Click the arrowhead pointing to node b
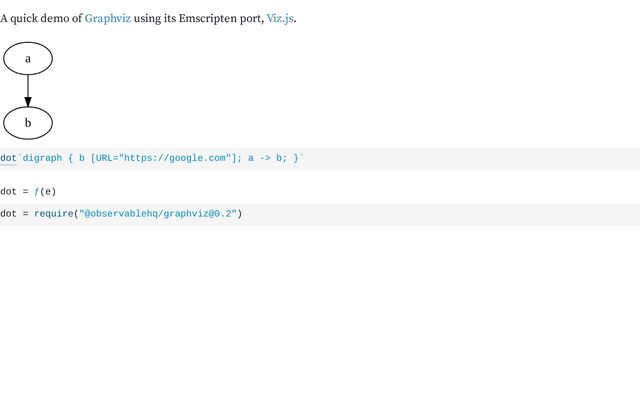The width and height of the screenshot is (640, 400). (28, 100)
